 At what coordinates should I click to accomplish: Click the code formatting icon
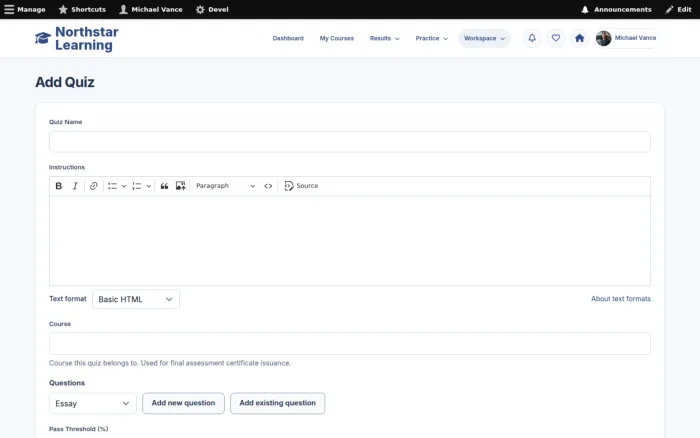(x=268, y=186)
